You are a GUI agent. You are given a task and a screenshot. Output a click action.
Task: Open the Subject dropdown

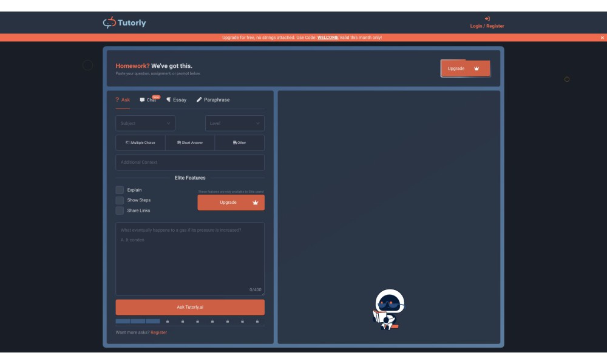(x=145, y=123)
